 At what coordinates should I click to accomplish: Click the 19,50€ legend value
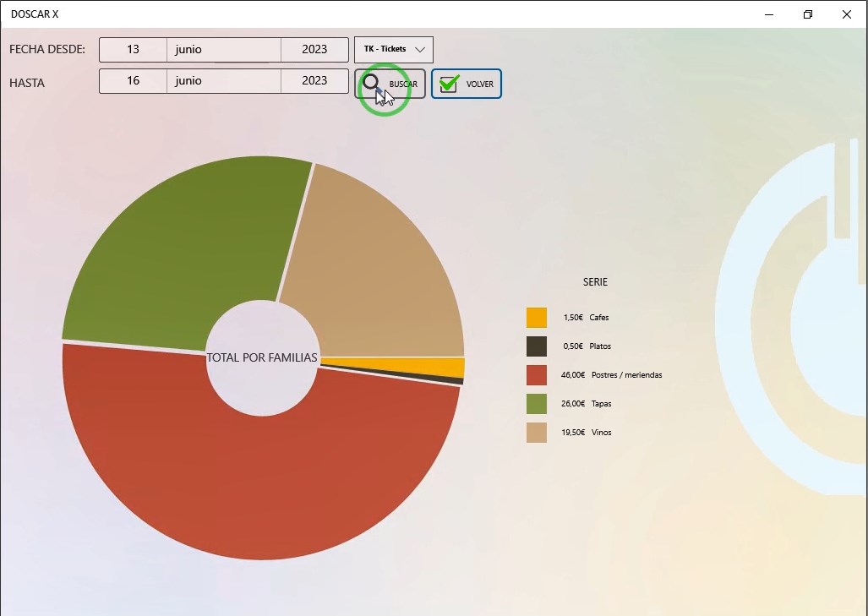click(573, 433)
